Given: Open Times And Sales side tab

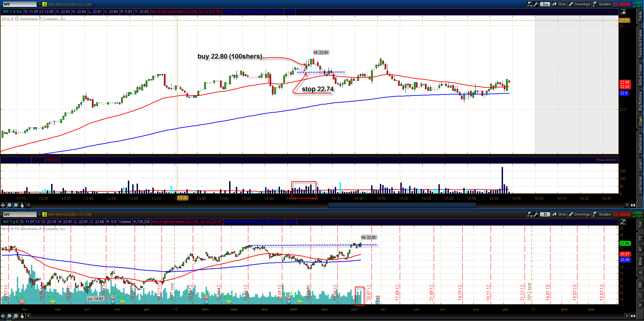Looking at the screenshot, I should 640,43.
